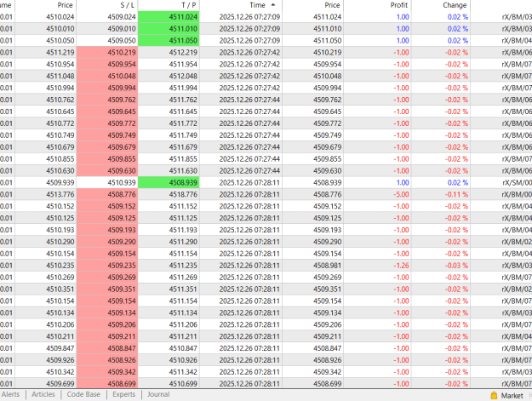Select the price cell 4510.855
This screenshot has width=532, height=401.
46,159
